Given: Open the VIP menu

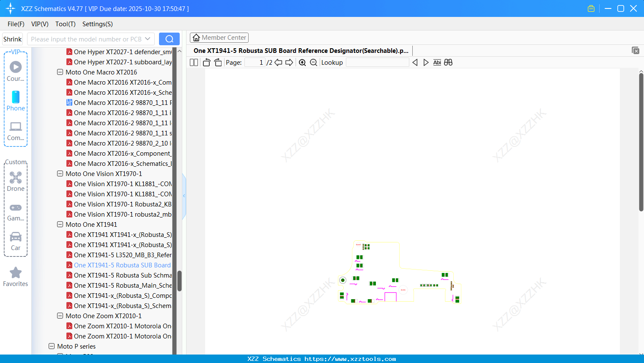Looking at the screenshot, I should 40,24.
